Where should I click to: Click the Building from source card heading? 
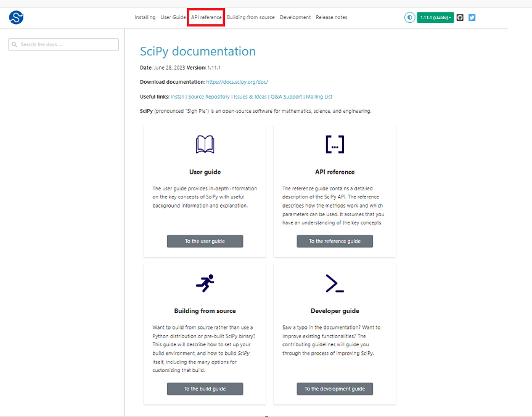point(205,311)
